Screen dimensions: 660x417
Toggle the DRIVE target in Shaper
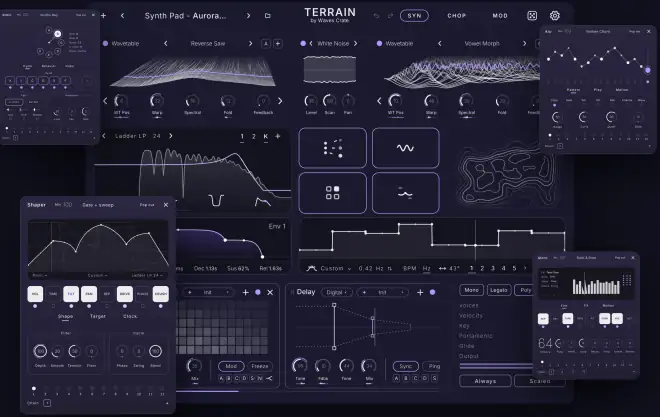point(125,294)
